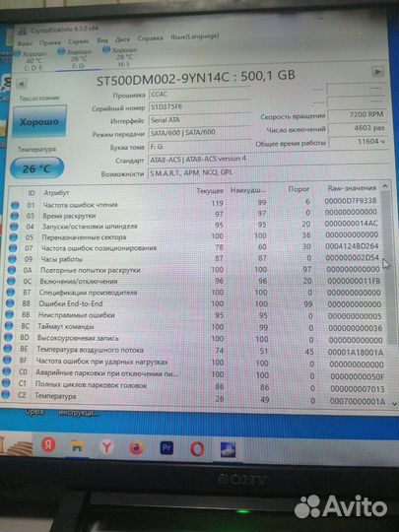This screenshot has width=399, height=532.
Task: Click the 26 °C temperature button
Action: [37, 168]
